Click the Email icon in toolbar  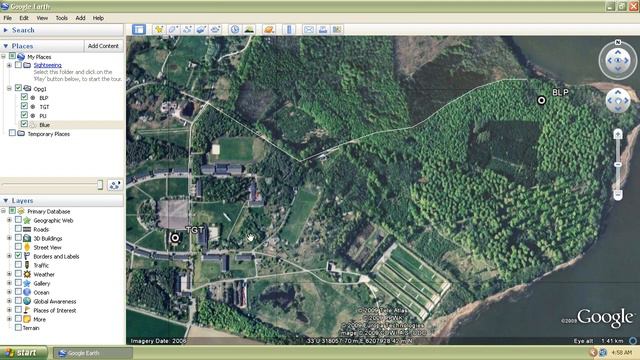tap(309, 29)
